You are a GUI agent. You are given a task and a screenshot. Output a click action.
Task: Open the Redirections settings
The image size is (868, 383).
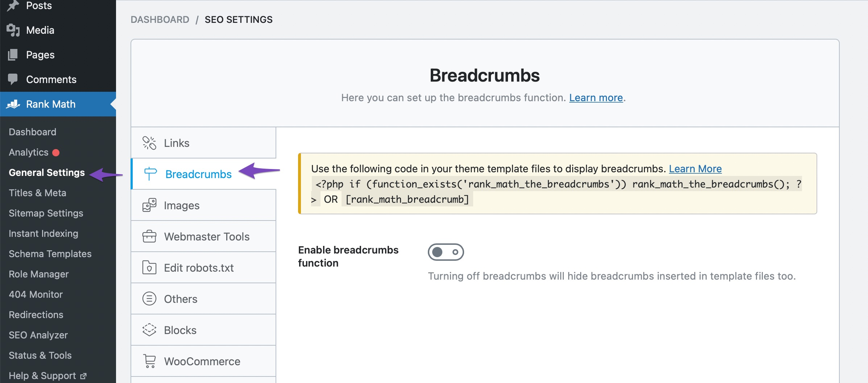[x=36, y=314]
